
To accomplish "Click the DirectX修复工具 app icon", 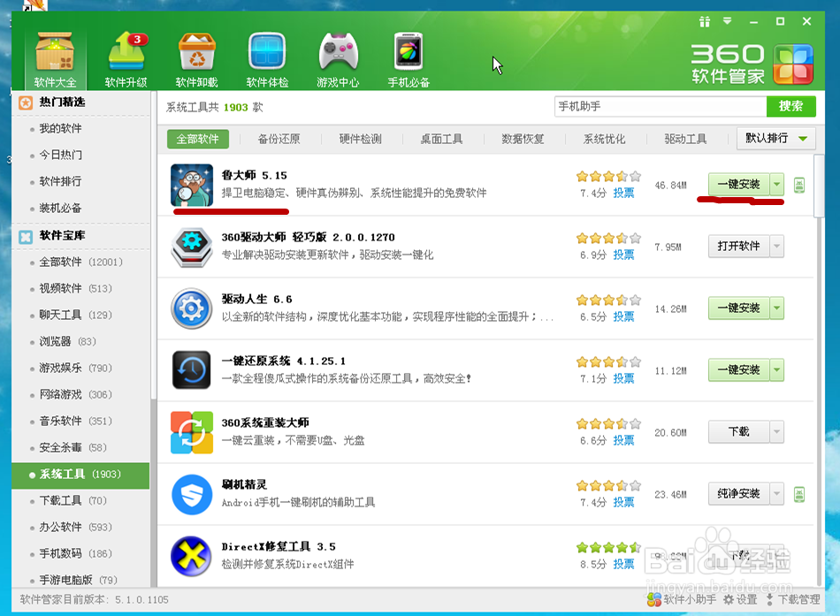I will coord(192,556).
